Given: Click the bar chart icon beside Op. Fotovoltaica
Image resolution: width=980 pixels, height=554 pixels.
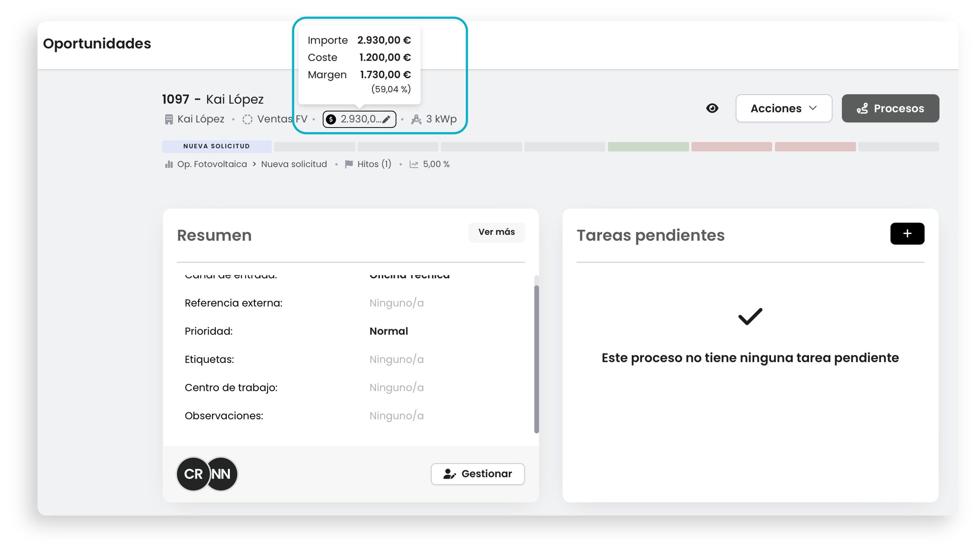Looking at the screenshot, I should click(x=168, y=164).
